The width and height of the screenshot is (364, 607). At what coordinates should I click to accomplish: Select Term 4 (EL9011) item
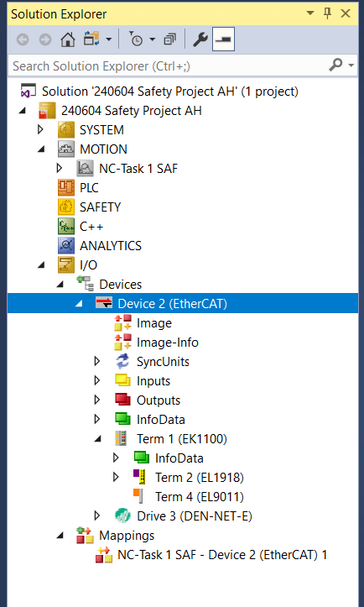click(191, 497)
